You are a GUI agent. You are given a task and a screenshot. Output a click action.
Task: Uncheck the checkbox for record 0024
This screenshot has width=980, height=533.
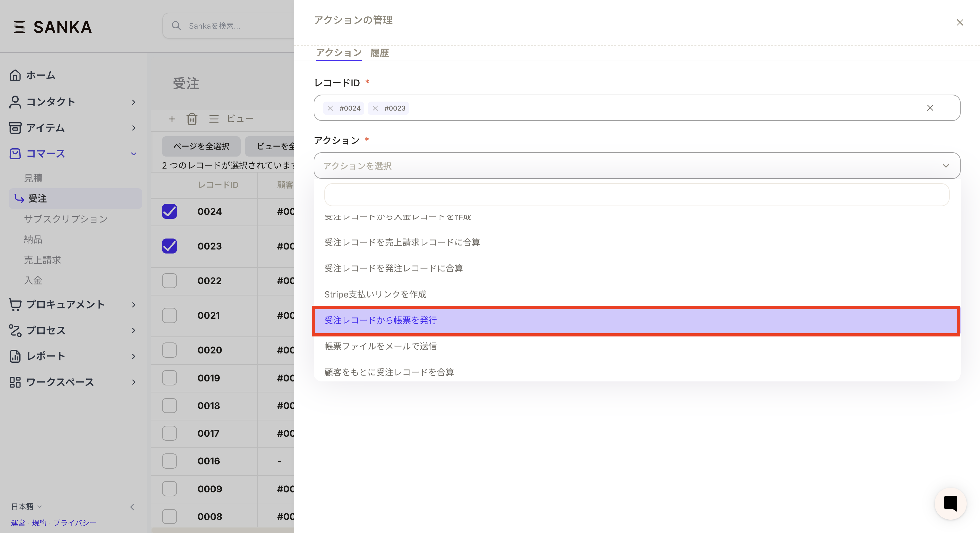coord(169,212)
